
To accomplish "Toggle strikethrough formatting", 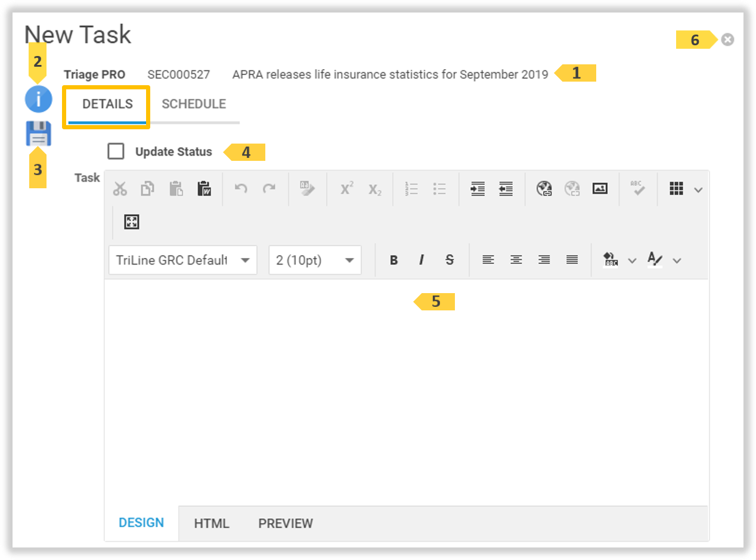I will pos(450,260).
